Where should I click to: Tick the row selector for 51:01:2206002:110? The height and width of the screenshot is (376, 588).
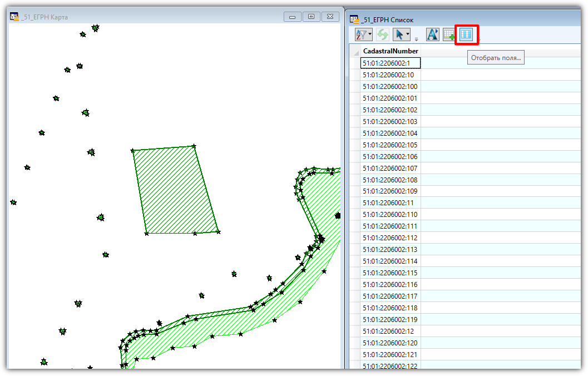[x=354, y=215]
